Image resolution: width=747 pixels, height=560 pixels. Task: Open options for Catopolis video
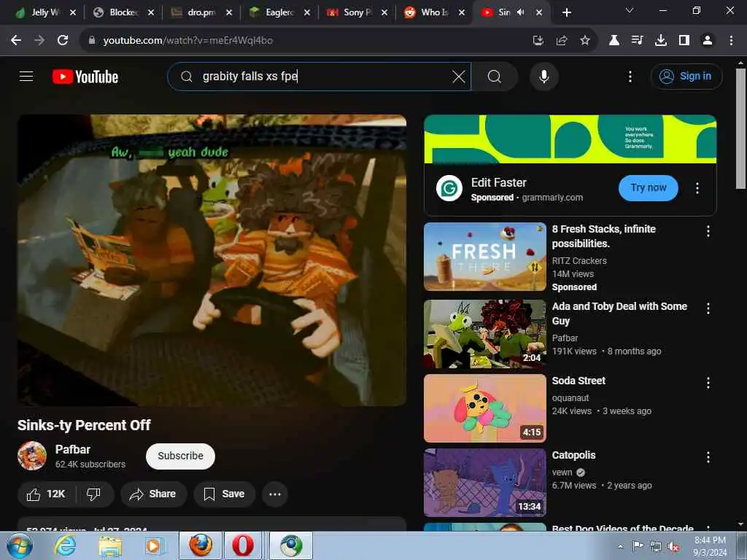point(708,457)
